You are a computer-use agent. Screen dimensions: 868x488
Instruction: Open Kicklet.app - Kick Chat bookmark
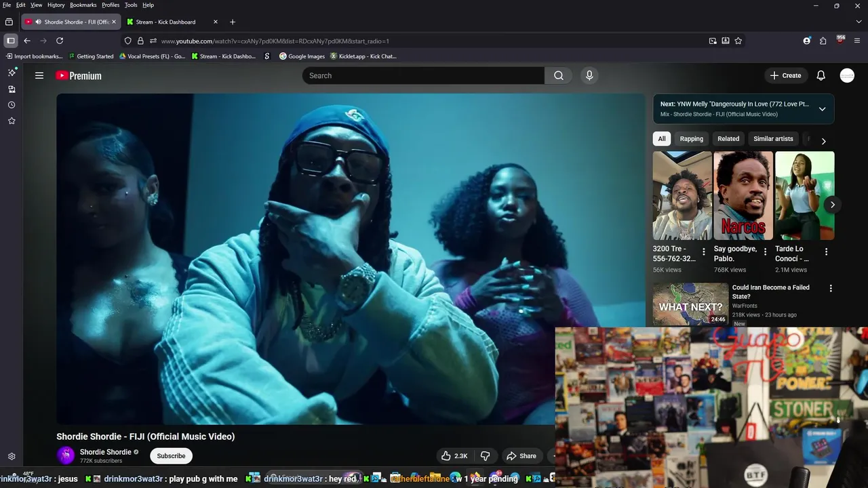[x=363, y=56]
